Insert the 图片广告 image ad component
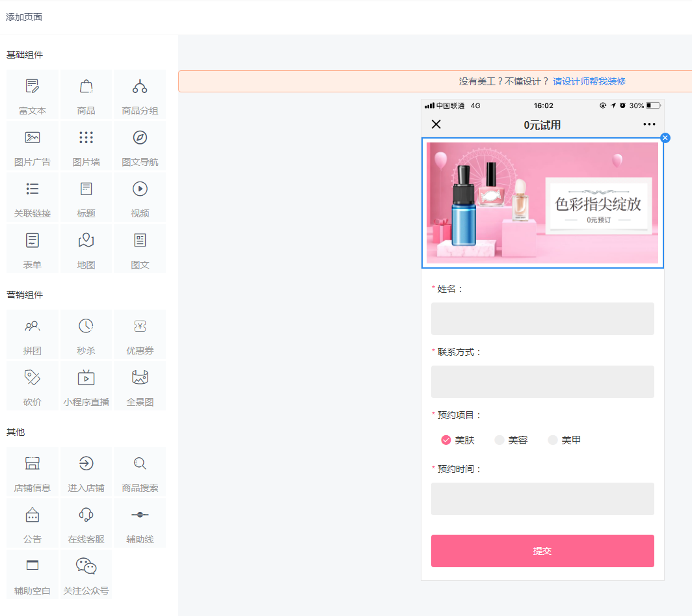 pos(33,146)
